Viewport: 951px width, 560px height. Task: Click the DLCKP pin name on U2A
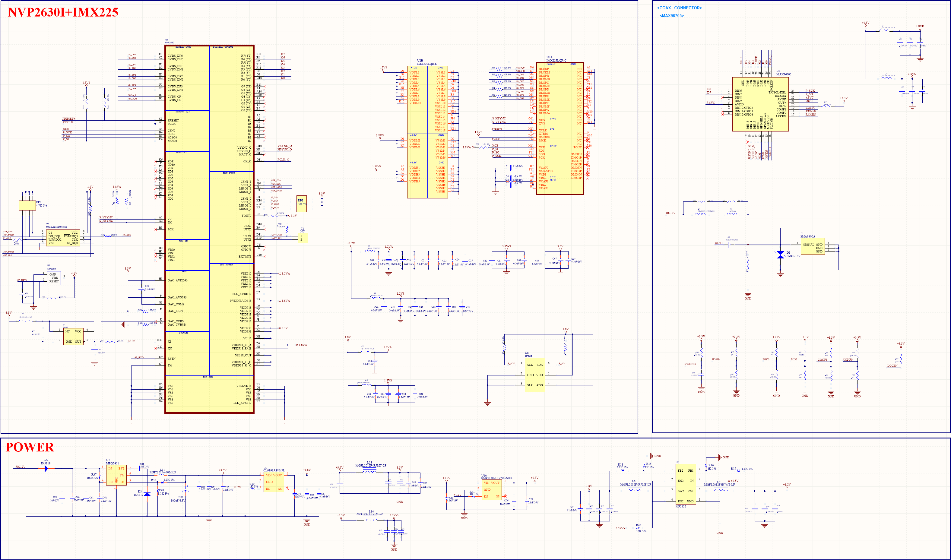point(544,69)
